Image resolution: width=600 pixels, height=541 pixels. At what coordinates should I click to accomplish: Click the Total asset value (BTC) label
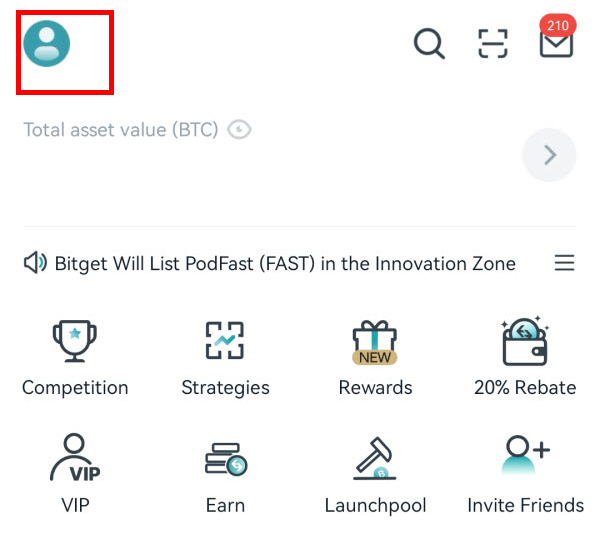tap(121, 130)
